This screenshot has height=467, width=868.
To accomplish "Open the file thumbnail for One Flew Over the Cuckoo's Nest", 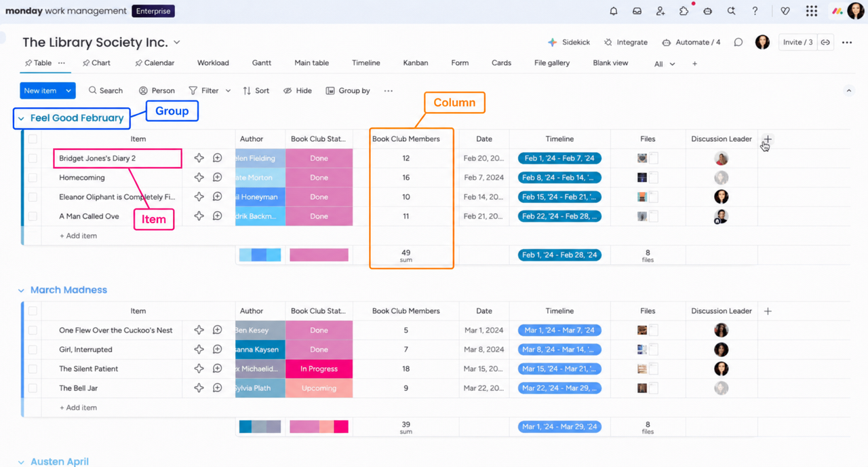I will click(x=642, y=331).
